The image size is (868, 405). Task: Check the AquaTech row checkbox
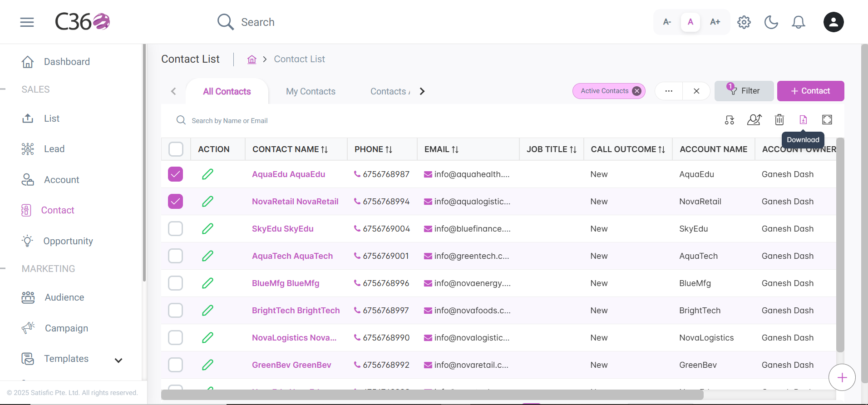click(x=176, y=256)
